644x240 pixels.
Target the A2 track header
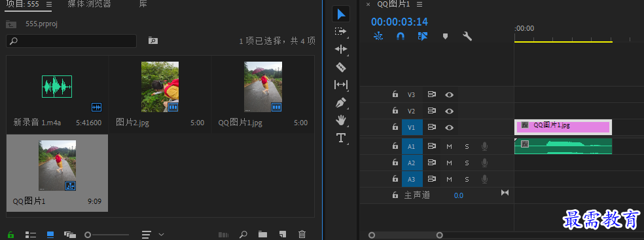(412, 163)
